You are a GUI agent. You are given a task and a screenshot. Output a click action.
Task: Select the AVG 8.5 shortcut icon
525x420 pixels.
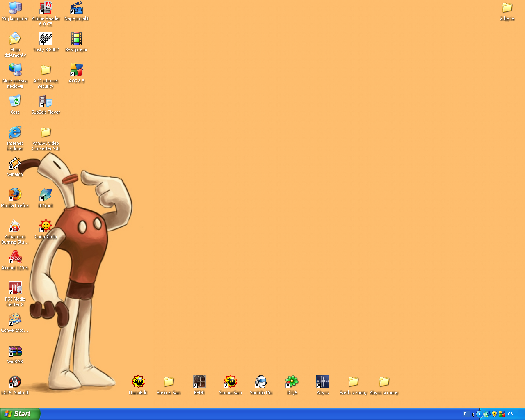(x=76, y=70)
